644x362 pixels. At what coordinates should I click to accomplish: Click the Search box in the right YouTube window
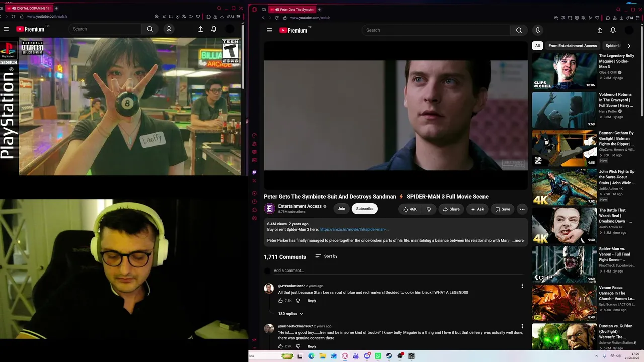click(x=436, y=30)
